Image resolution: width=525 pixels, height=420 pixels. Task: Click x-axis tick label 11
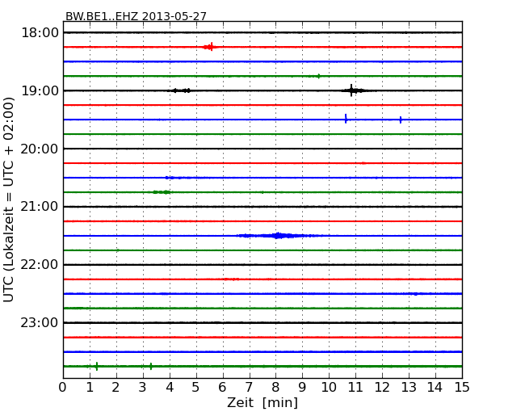pyautogui.click(x=355, y=388)
